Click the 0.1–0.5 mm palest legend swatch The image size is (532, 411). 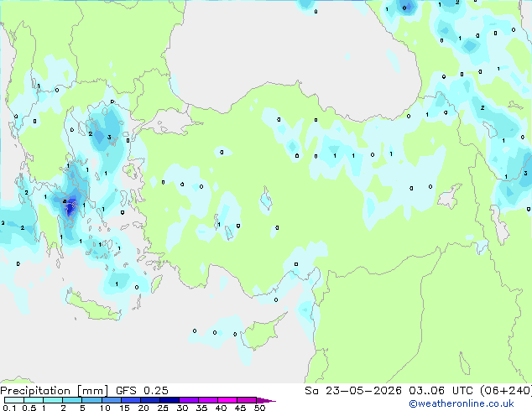(x=14, y=400)
